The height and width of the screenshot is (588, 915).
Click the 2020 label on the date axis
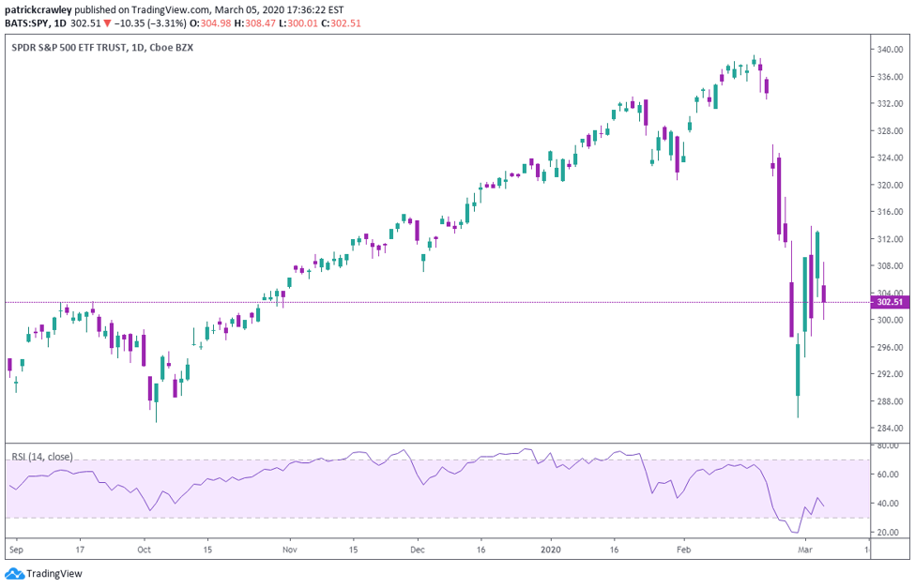click(x=550, y=550)
